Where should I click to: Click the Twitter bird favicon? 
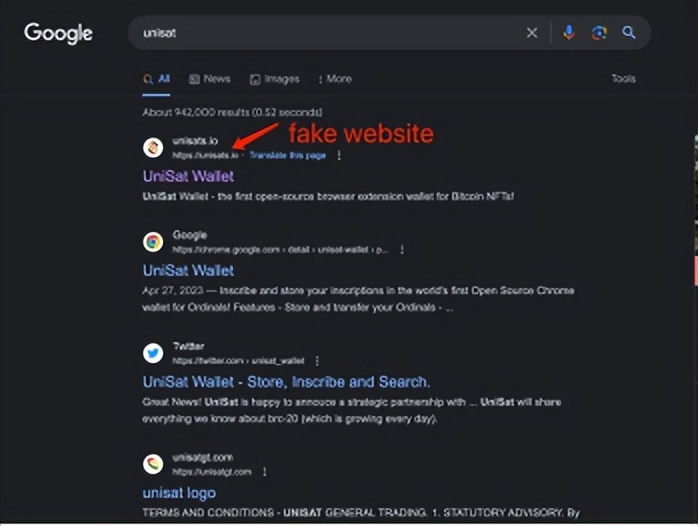tap(153, 353)
